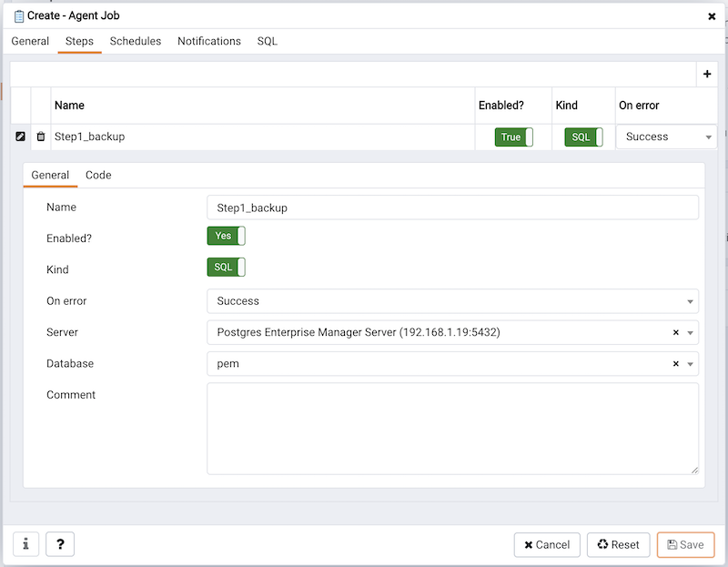Delete Step1_backup using the trash icon

[x=41, y=137]
